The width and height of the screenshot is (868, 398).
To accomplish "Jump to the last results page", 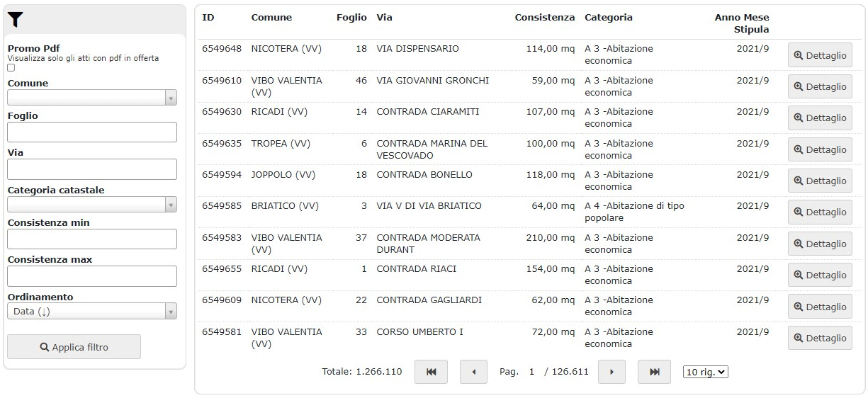I will tap(654, 372).
